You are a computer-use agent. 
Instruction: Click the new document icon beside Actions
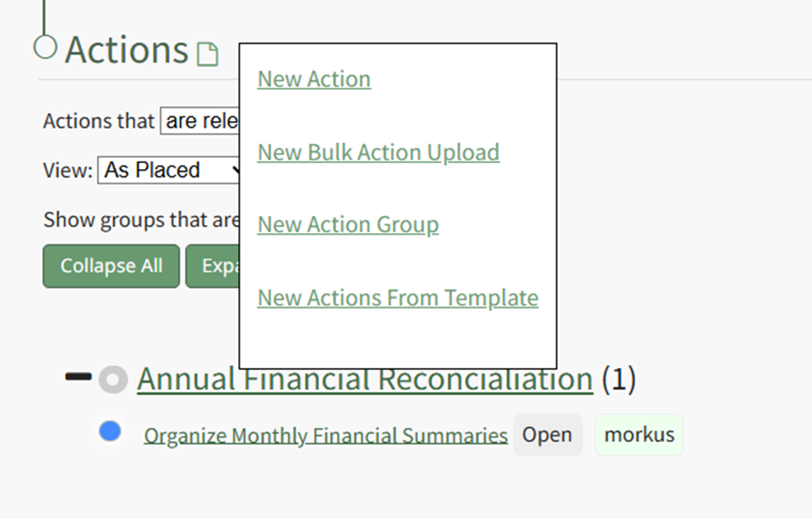coord(207,55)
